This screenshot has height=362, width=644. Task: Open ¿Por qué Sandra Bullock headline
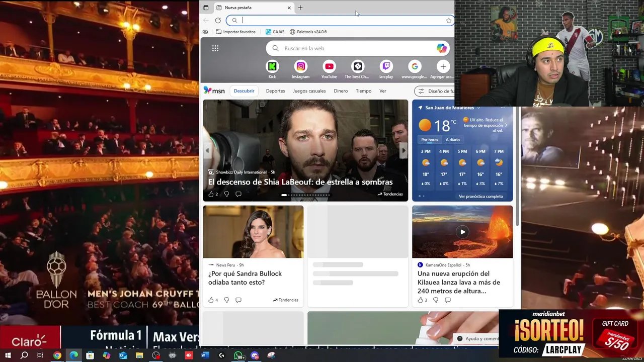click(x=245, y=278)
